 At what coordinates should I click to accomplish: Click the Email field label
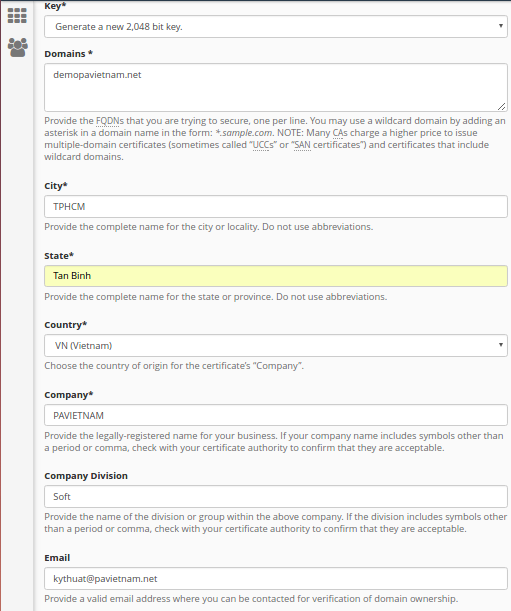click(x=57, y=558)
